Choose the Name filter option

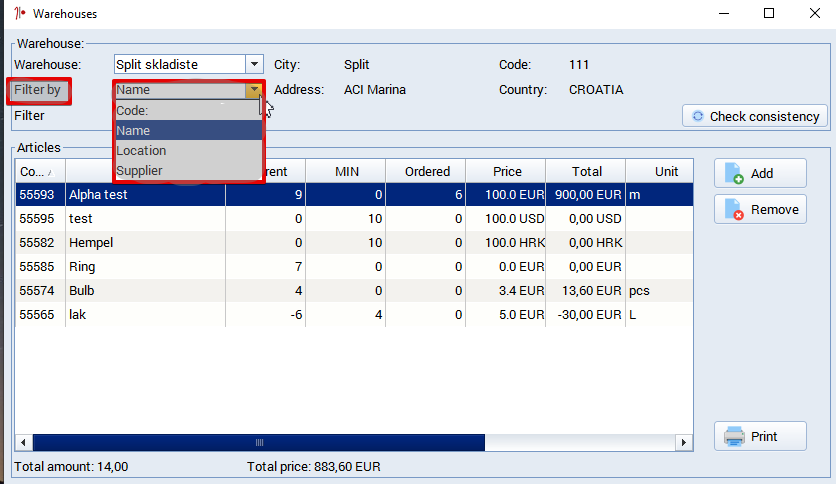coord(189,131)
